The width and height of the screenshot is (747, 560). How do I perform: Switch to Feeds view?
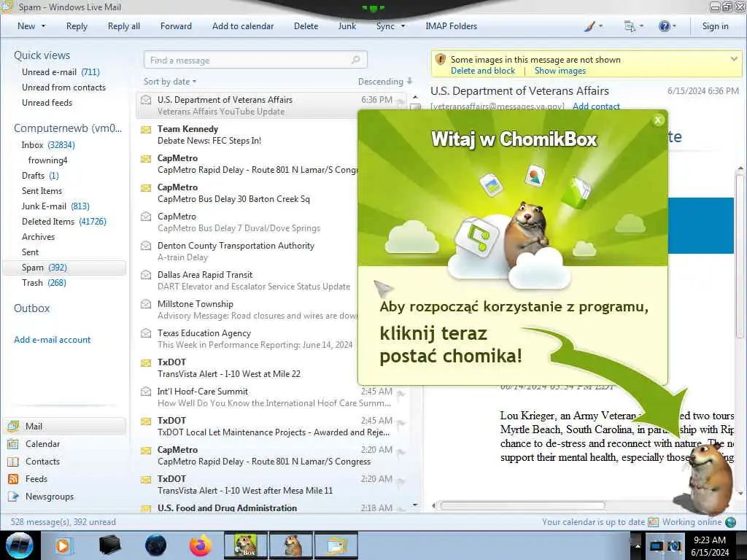(x=28, y=478)
